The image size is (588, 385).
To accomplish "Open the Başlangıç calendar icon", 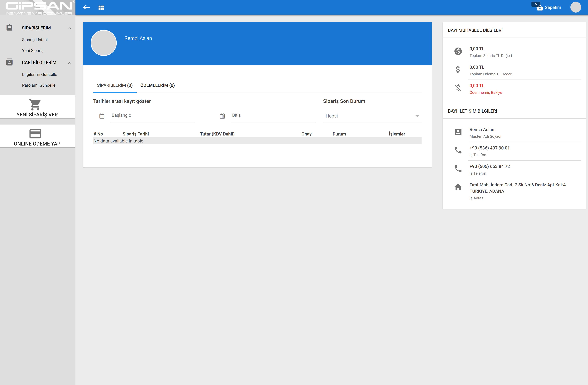I will (102, 116).
